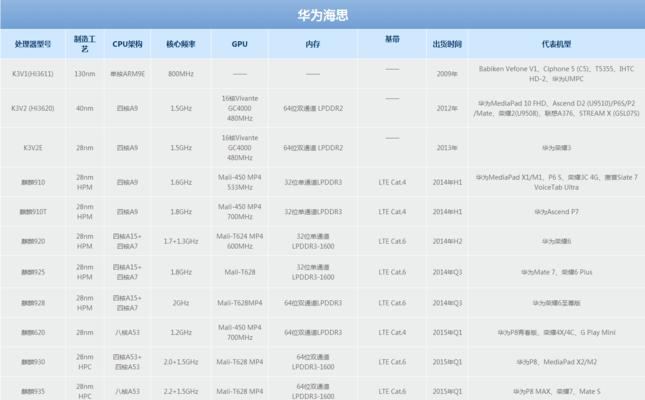The image size is (645, 400).
Task: Select LTE Cat.6 in the 麒麟920 row
Action: [x=392, y=241]
